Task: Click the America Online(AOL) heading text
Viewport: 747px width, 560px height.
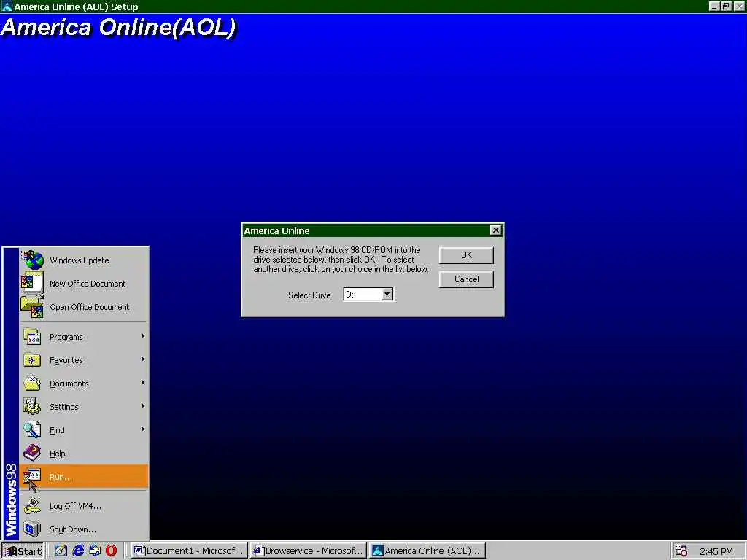Action: (x=118, y=28)
